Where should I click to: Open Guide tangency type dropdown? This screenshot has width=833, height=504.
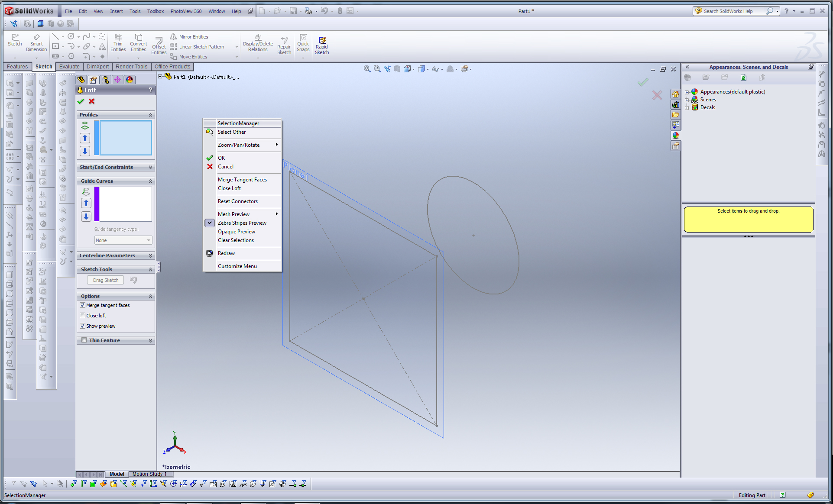pyautogui.click(x=123, y=240)
